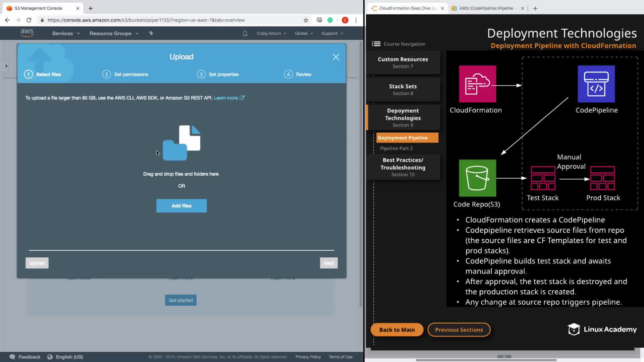
Task: Bookmark this page with the star icon
Action: point(306,20)
